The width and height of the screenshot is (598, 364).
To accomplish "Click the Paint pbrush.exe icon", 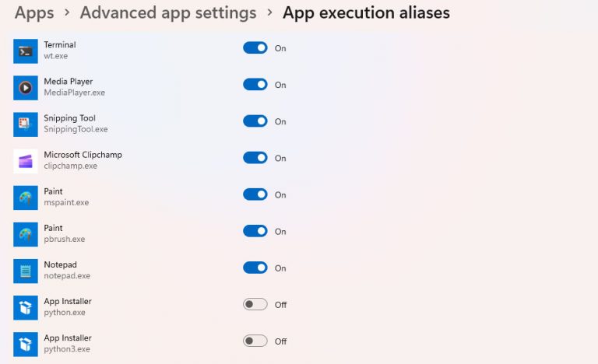I will (26, 234).
